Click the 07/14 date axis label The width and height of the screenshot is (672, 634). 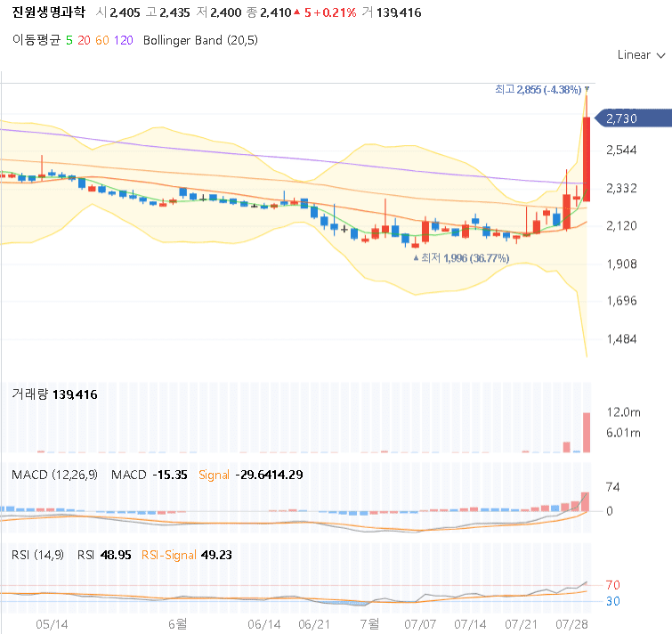[x=470, y=624]
